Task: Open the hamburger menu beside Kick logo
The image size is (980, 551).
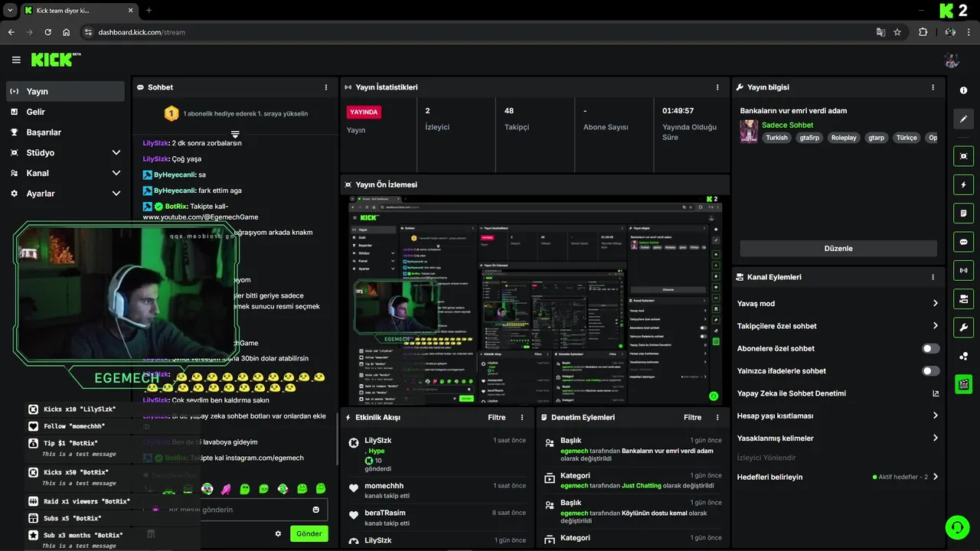Action: click(16, 60)
